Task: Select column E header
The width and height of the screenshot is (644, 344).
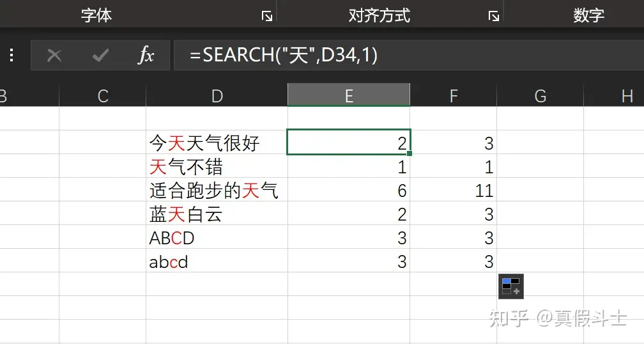Action: click(x=349, y=96)
